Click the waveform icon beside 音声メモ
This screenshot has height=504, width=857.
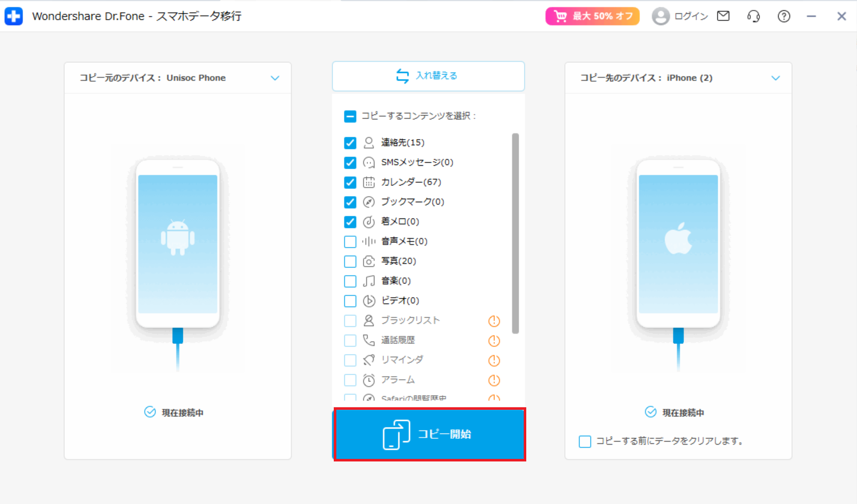click(369, 242)
